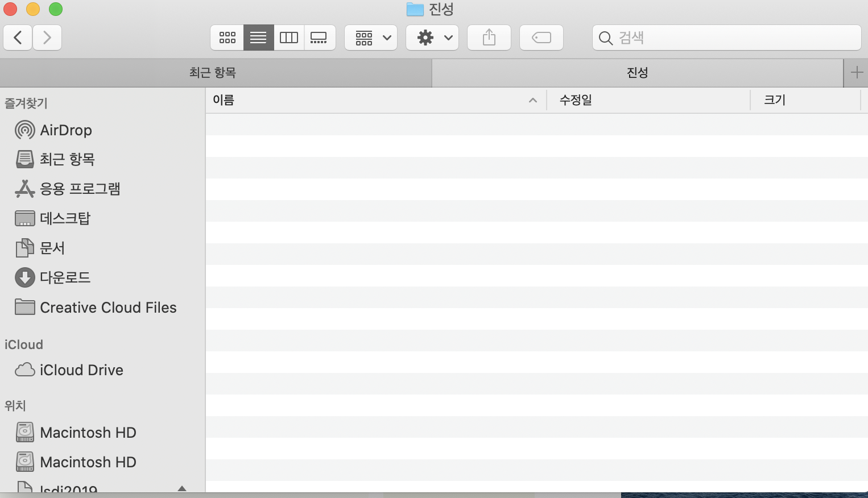Switch to column view
This screenshot has height=498, width=868.
[289, 38]
